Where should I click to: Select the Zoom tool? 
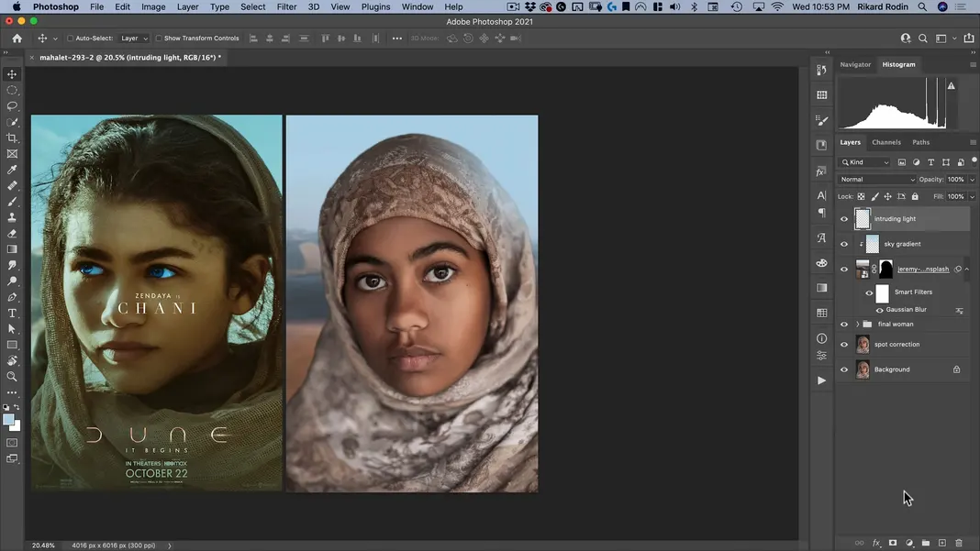[12, 377]
